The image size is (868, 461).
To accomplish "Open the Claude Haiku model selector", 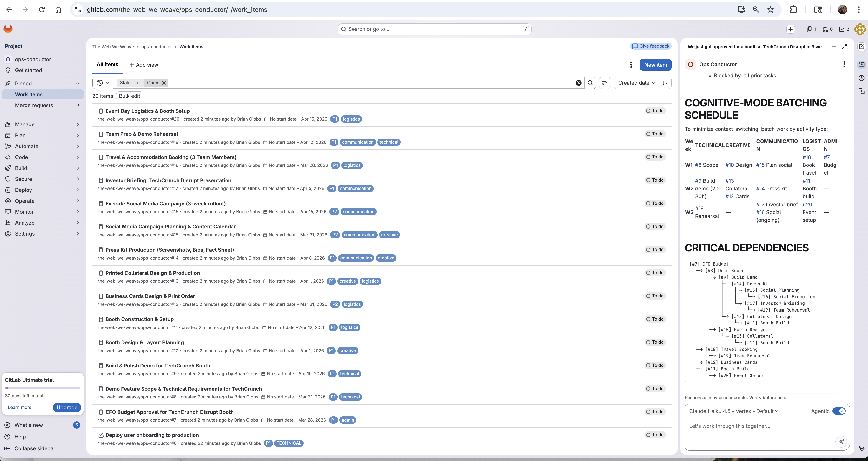I will pyautogui.click(x=733, y=411).
